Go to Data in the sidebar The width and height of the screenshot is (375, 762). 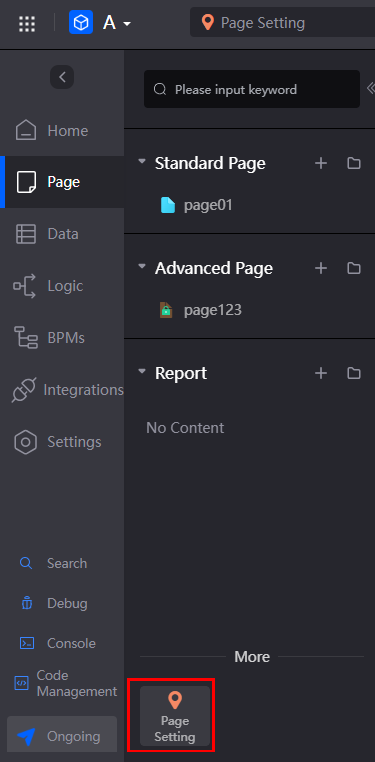[x=62, y=234]
